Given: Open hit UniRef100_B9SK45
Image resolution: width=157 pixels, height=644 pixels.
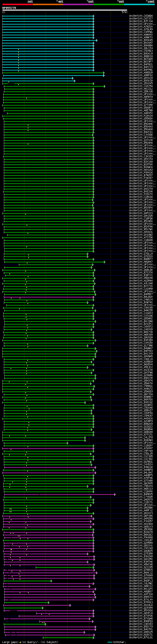Looking at the screenshot, I should click(x=141, y=40).
